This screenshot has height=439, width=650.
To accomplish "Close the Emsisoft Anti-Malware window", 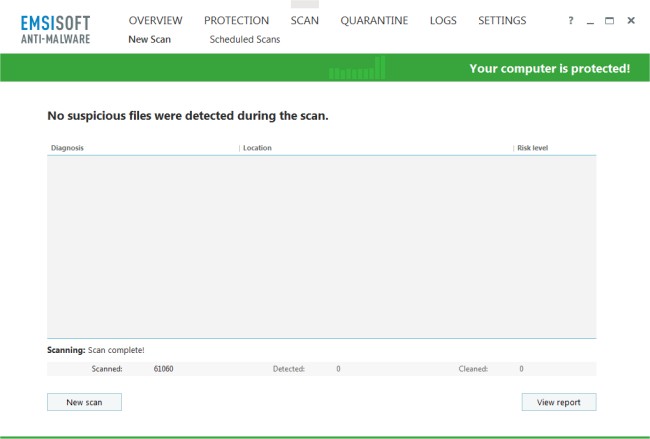I will pos(631,20).
